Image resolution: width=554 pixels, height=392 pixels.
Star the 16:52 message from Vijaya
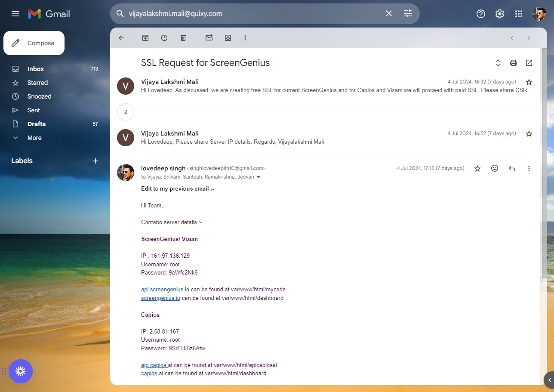(x=529, y=134)
